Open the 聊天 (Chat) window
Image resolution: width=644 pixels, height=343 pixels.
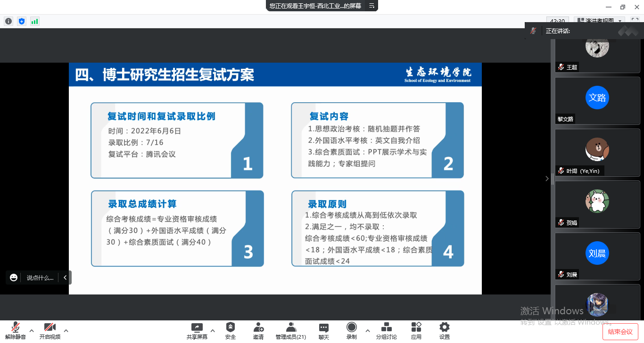coord(323,330)
